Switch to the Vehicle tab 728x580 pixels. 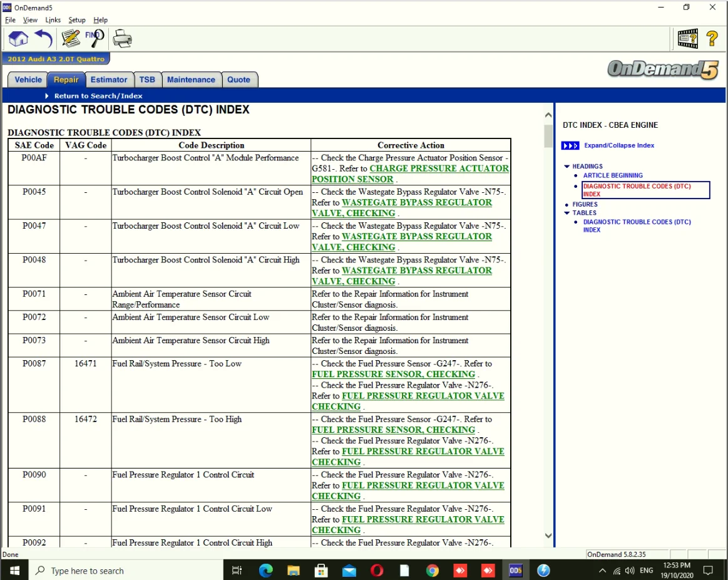(x=28, y=80)
